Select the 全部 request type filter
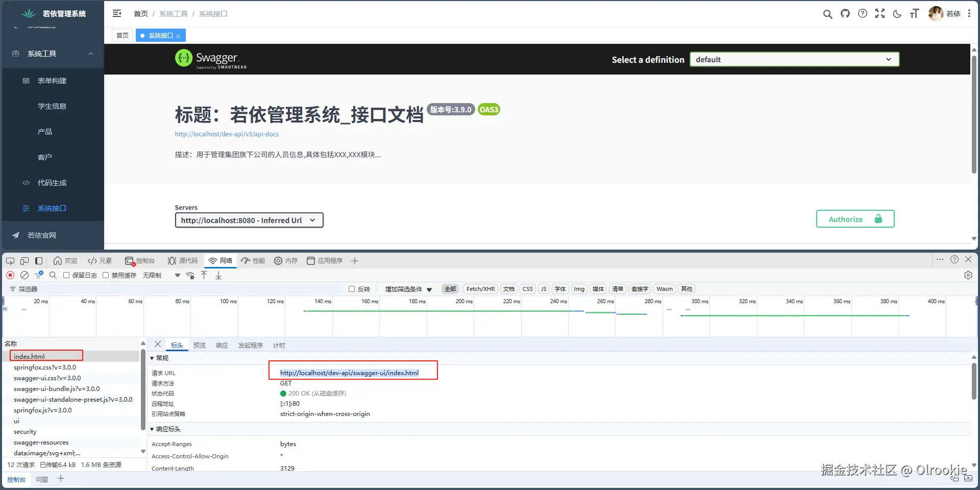980x490 pixels. click(450, 289)
